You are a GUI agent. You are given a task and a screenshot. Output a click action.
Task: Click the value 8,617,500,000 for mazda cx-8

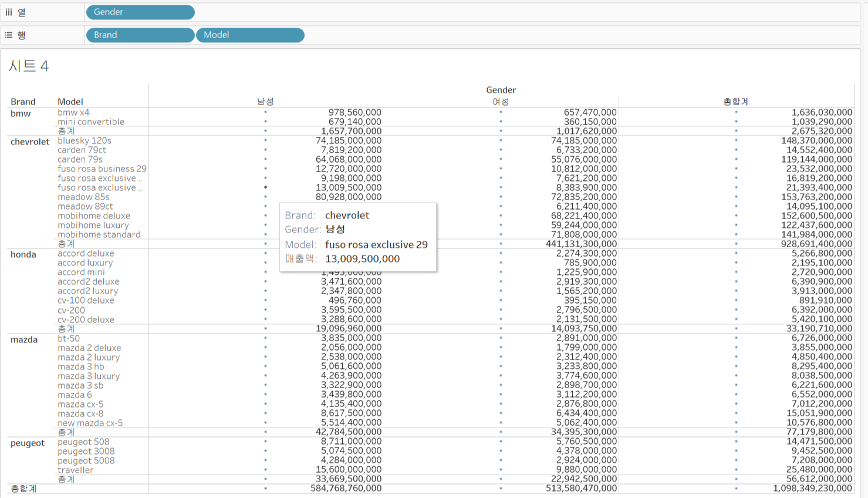click(352, 413)
